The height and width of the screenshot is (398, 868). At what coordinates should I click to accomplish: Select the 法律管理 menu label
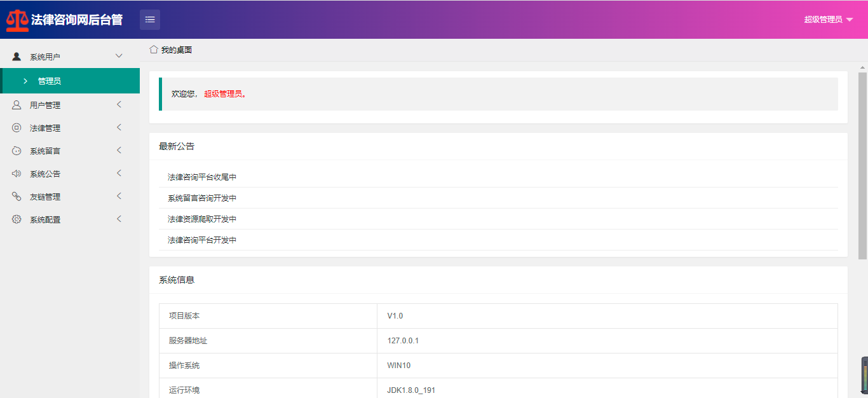(x=45, y=128)
